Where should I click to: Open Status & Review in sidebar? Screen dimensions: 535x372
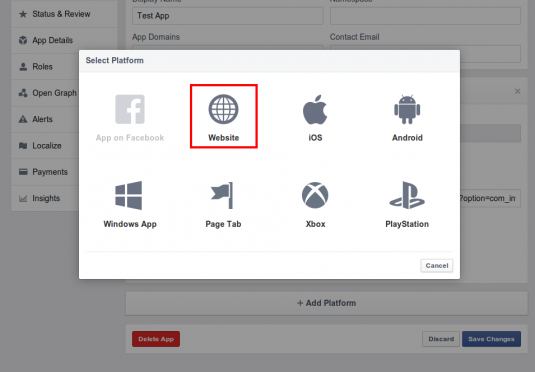click(x=64, y=14)
